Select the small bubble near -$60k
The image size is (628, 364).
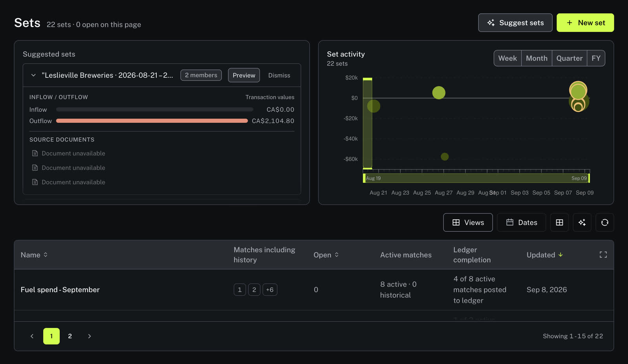click(445, 157)
